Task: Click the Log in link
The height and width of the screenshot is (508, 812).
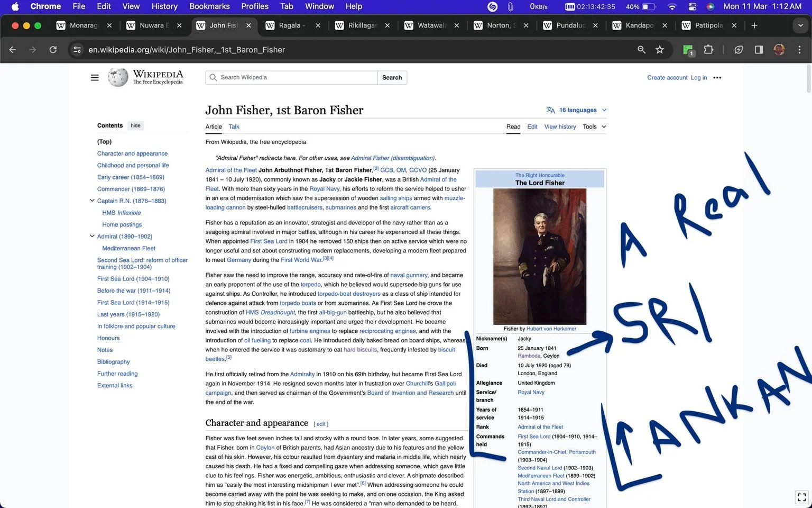Action: [x=699, y=78]
